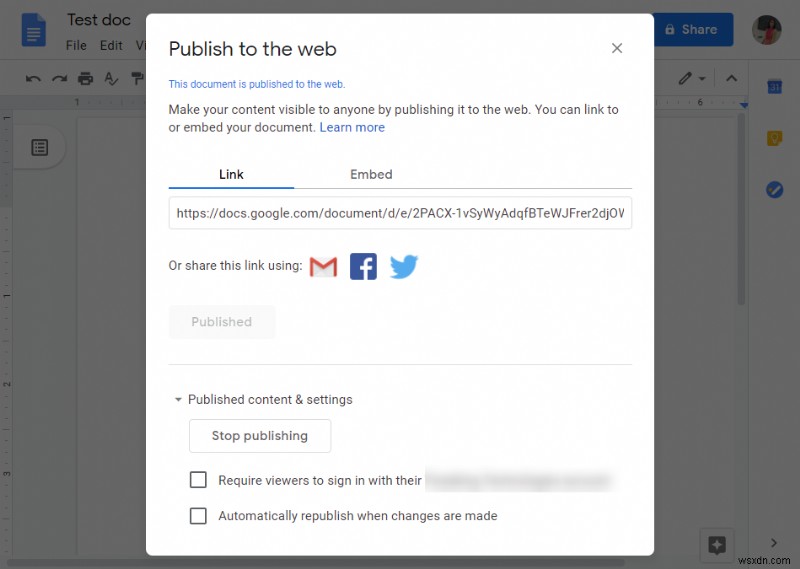Share the link on Twitter
Image resolution: width=800 pixels, height=569 pixels.
coord(404,267)
